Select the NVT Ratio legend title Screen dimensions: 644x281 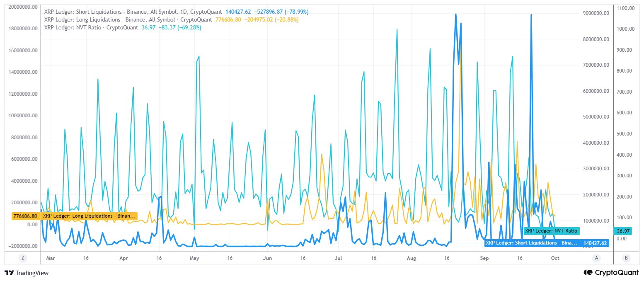point(91,27)
